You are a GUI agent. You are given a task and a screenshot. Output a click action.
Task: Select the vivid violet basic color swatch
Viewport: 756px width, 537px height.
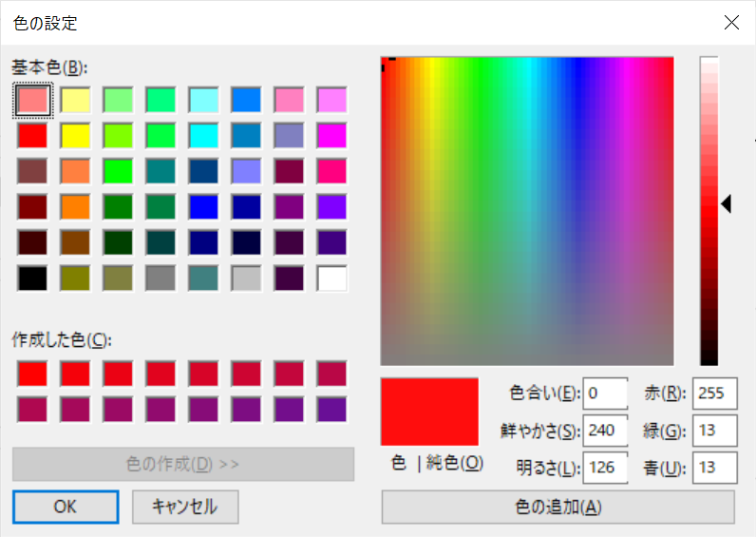click(331, 207)
